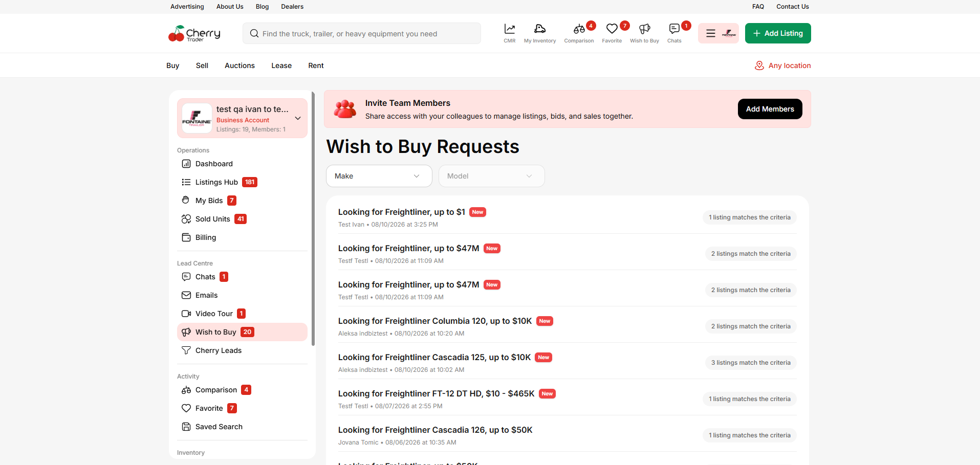The image size is (980, 465).
Task: Open Chats in Lead Centre sidebar
Action: 242,277
